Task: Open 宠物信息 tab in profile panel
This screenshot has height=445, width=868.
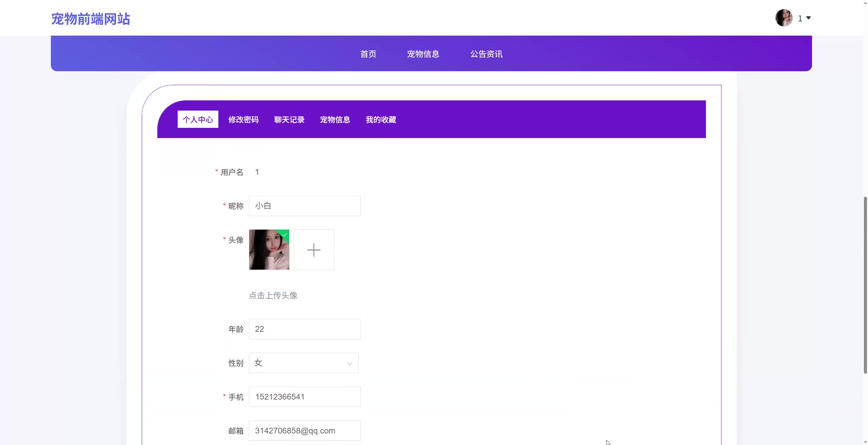Action: click(335, 119)
